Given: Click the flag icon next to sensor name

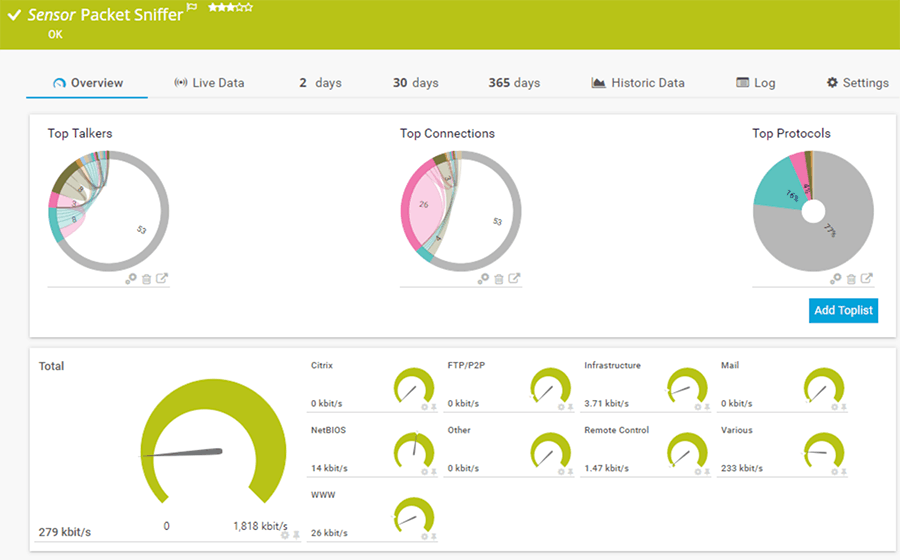Looking at the screenshot, I should (x=192, y=7).
